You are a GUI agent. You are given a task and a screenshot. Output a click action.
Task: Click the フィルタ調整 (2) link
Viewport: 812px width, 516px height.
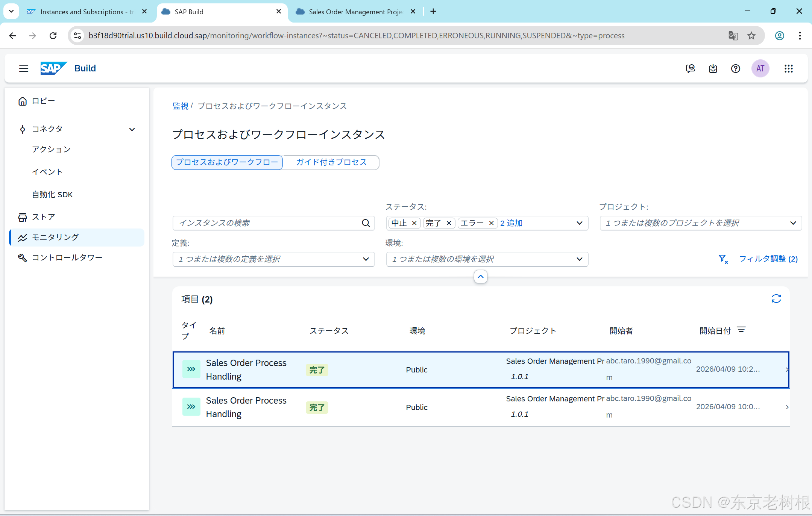pyautogui.click(x=768, y=259)
